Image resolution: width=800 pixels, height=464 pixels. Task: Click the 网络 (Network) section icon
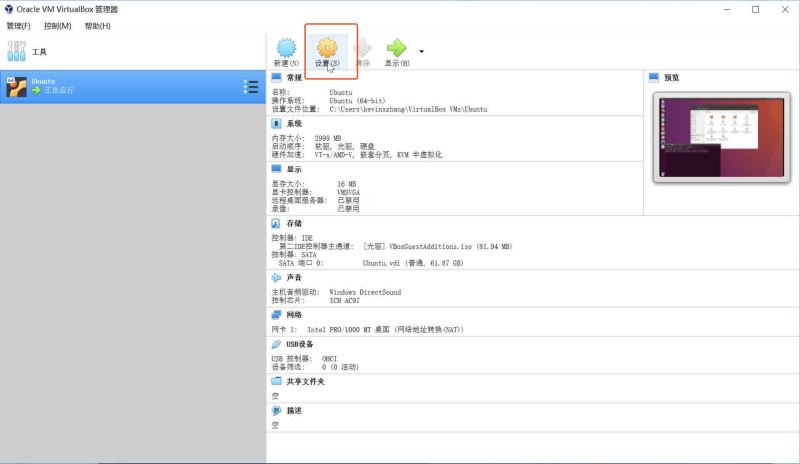click(277, 314)
